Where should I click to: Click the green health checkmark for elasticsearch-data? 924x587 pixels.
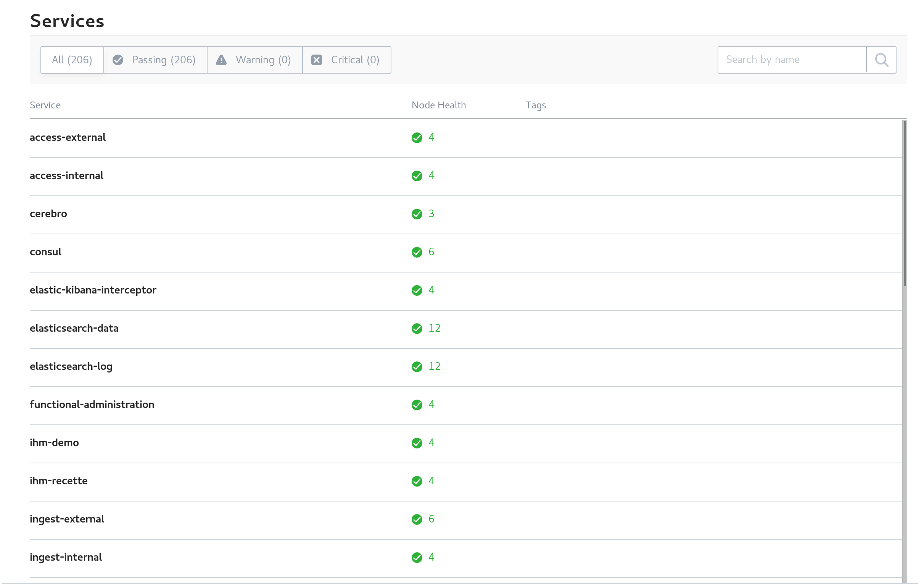tap(417, 328)
